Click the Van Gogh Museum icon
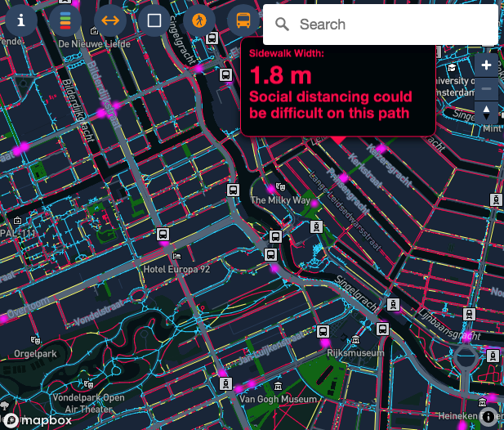 [x=279, y=387]
